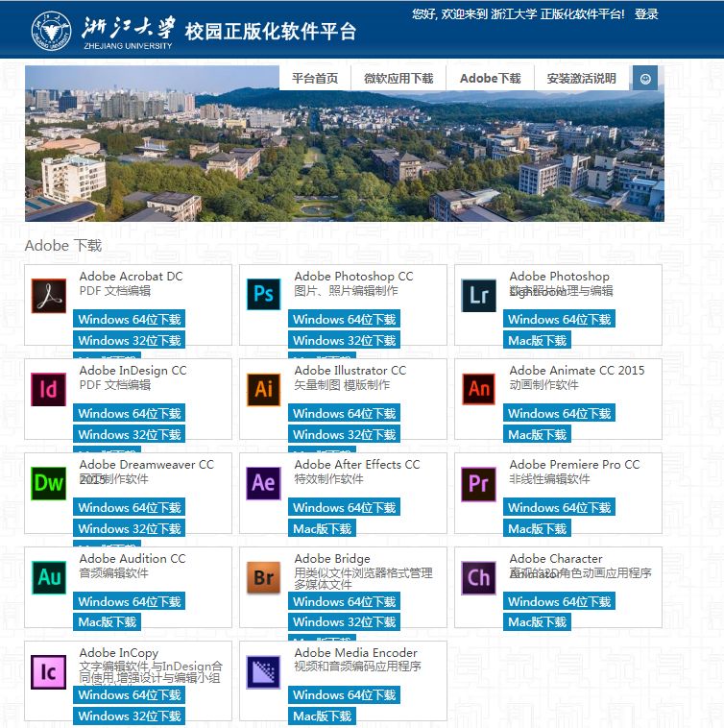Click the 登录 login link
Screen dimensions: 724x728
646,14
